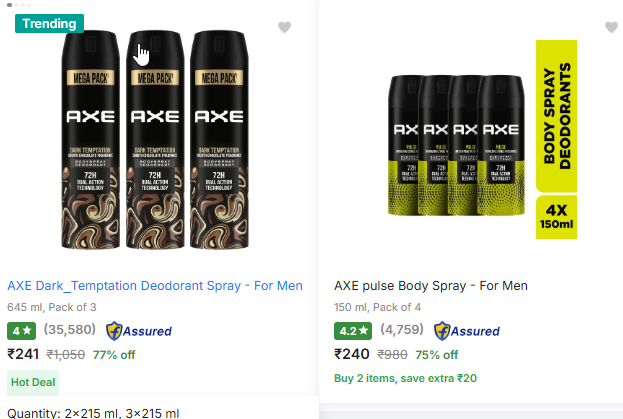
Task: Click the 77% off discount label
Action: tap(114, 354)
